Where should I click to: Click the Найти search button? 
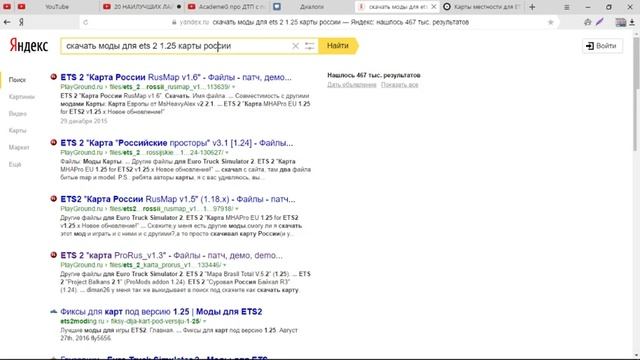[x=338, y=46]
